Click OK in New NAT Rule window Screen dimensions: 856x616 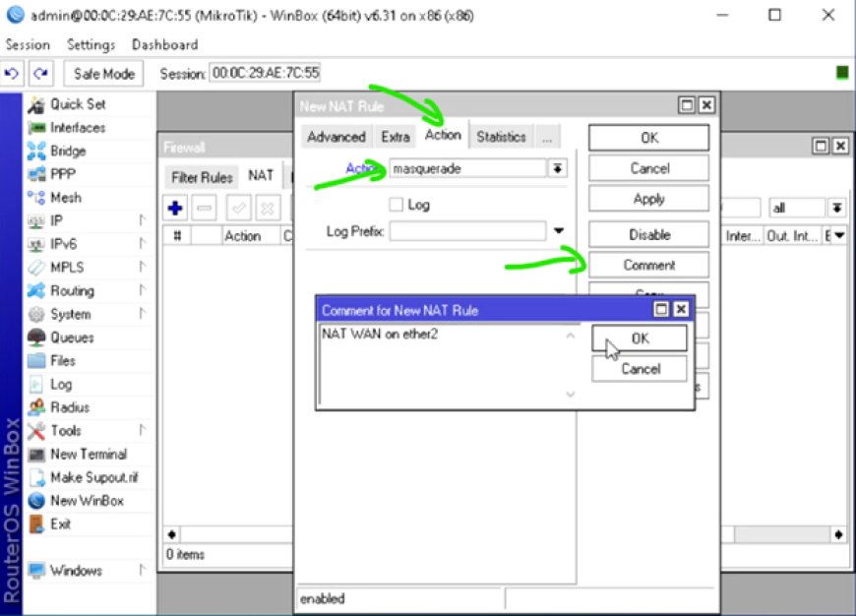click(x=649, y=138)
